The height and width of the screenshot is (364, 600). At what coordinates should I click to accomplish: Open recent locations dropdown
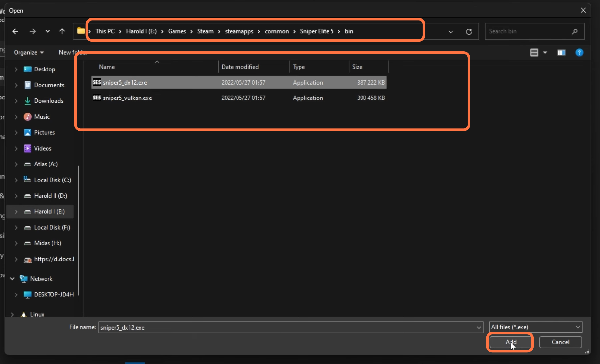coord(47,31)
